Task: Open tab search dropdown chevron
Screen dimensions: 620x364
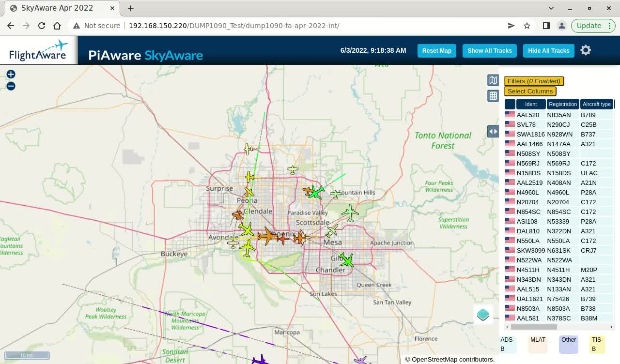Action: [x=551, y=8]
